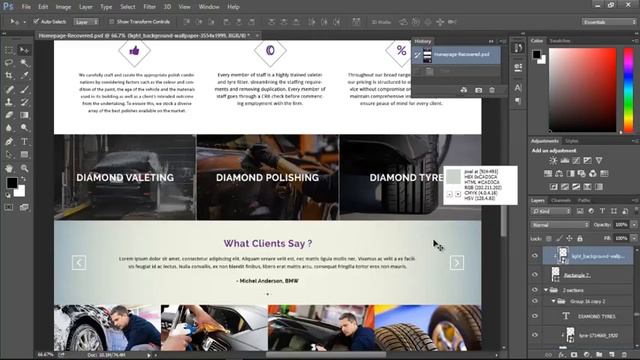Screen dimensions: 640x360
Task: Select the Brush tool
Action: pos(24,89)
